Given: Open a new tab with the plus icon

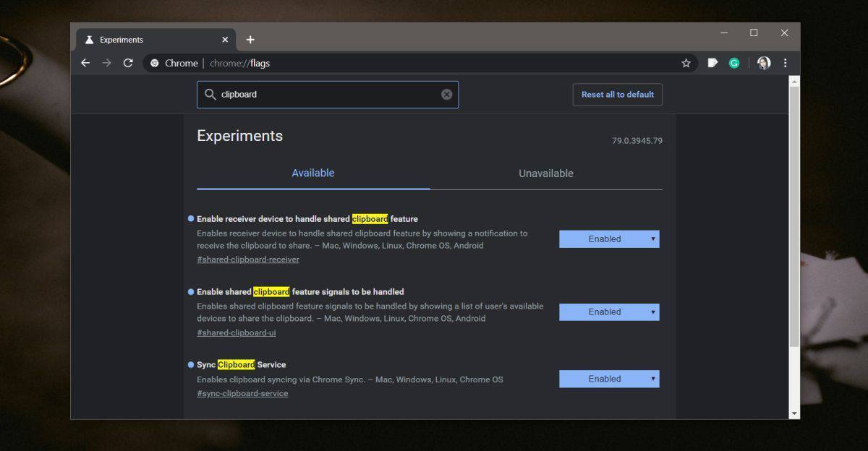Looking at the screenshot, I should coord(250,39).
